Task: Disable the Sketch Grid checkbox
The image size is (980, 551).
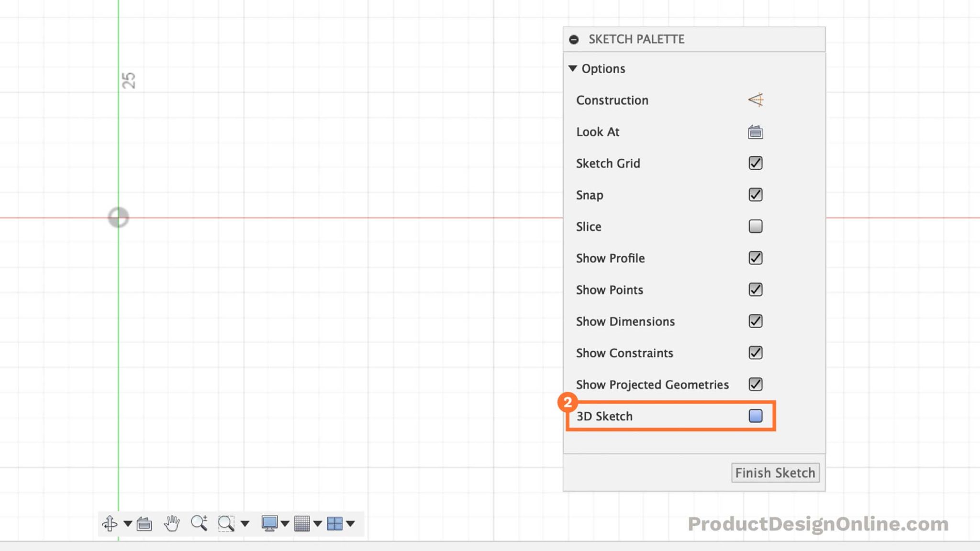Action: click(x=755, y=163)
